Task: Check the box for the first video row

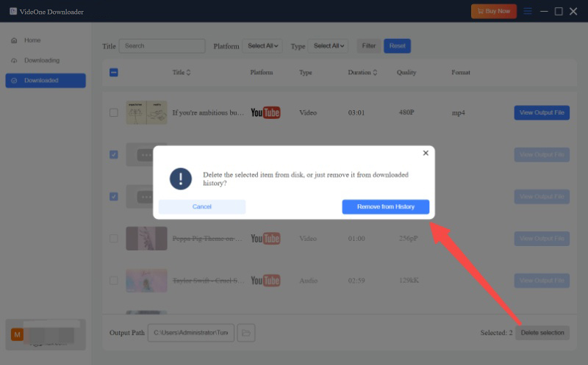Action: coord(113,113)
